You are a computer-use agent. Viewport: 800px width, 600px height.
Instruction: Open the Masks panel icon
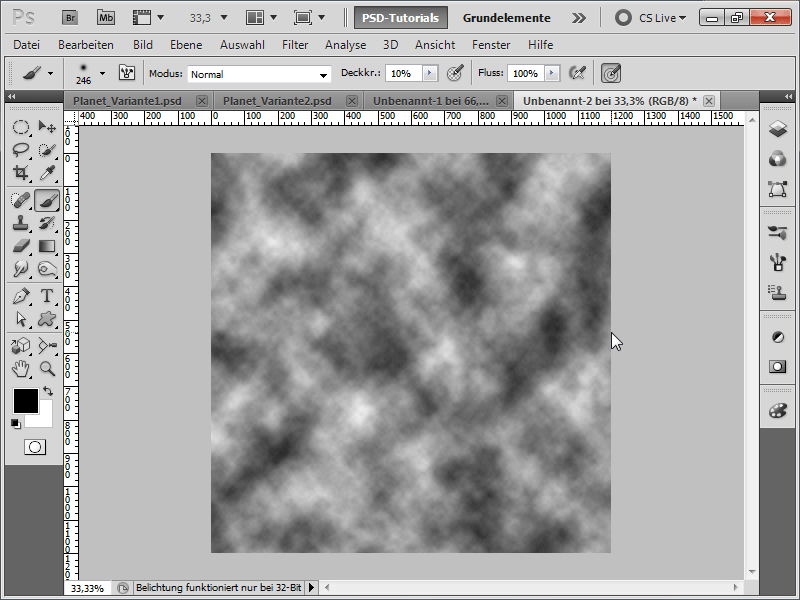tap(778, 367)
